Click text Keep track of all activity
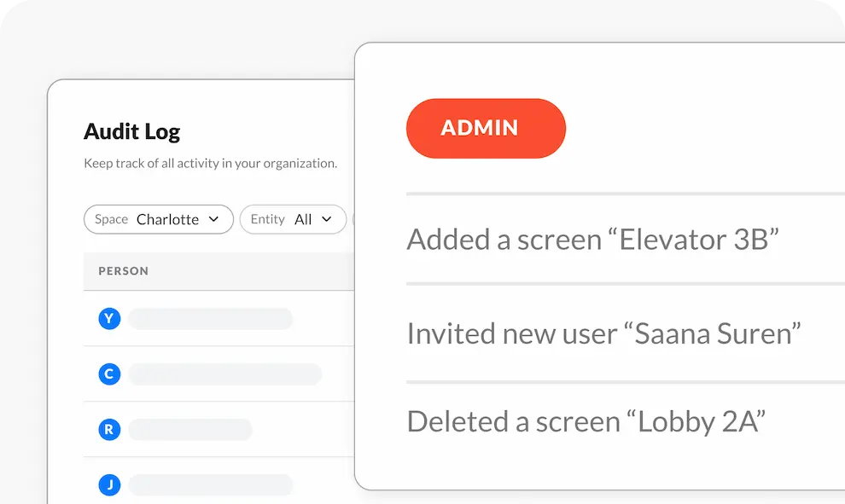Screen dimensions: 845x504 (210, 163)
